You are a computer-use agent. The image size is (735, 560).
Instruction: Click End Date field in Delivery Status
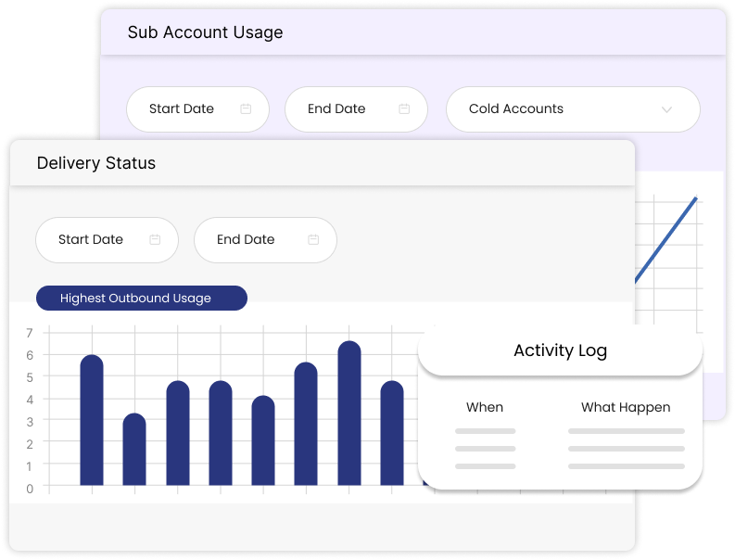tap(247, 240)
